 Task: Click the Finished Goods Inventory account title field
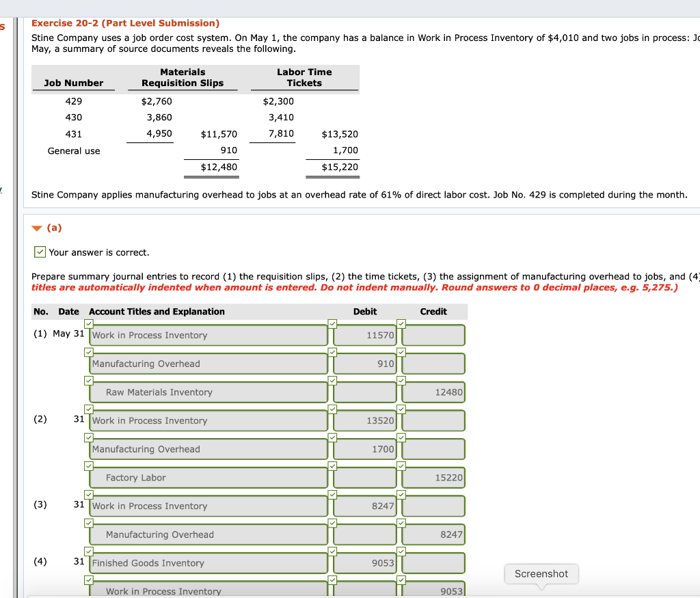point(208,562)
